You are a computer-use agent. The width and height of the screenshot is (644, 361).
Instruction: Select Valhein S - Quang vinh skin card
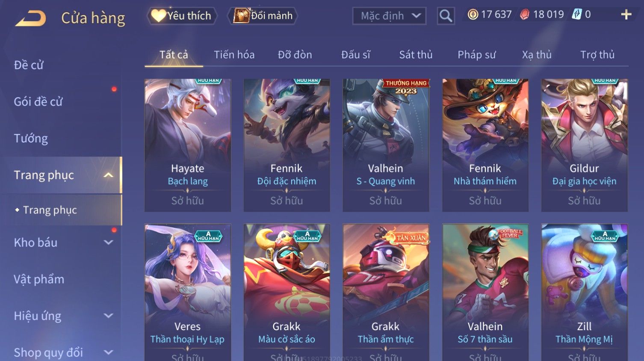[x=386, y=145]
